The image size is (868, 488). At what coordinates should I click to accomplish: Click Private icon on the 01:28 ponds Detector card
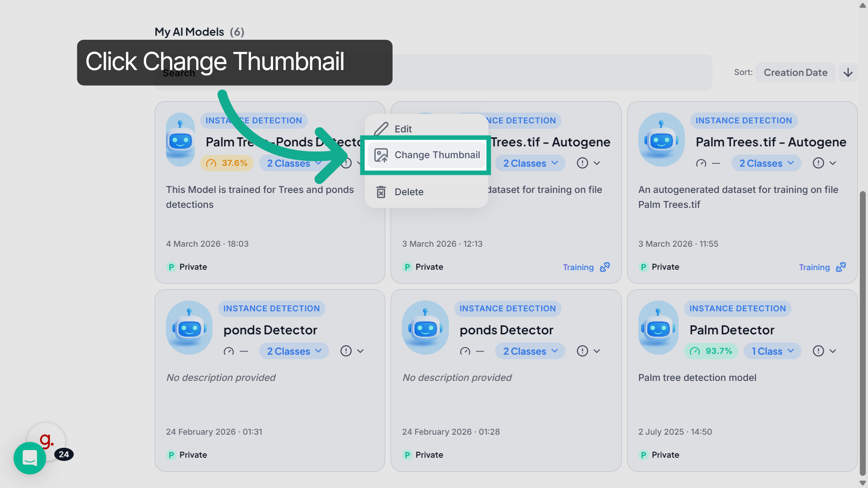point(407,455)
